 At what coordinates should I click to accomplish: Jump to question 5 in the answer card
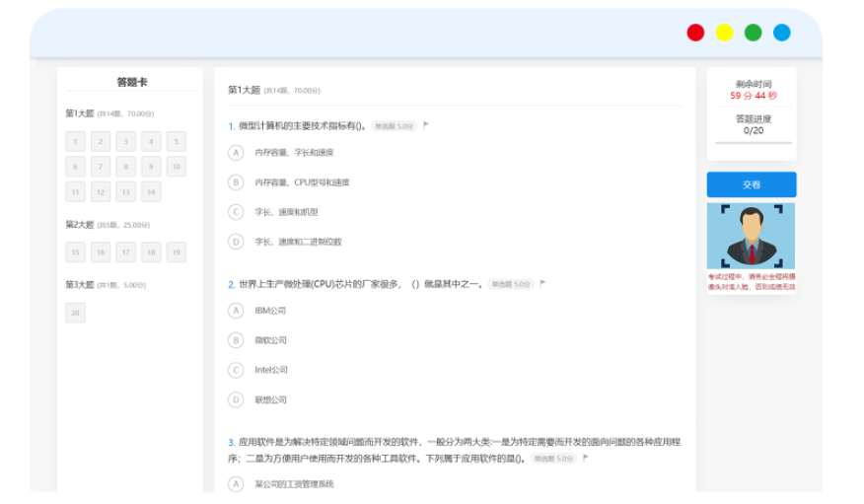177,142
